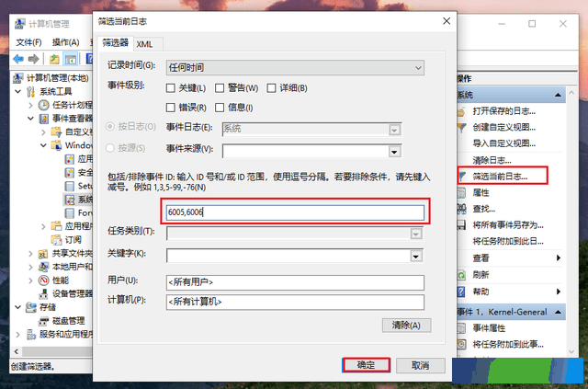The height and width of the screenshot is (389, 588).
Task: Toggle the 信息(I) checkbox
Action: [220, 108]
